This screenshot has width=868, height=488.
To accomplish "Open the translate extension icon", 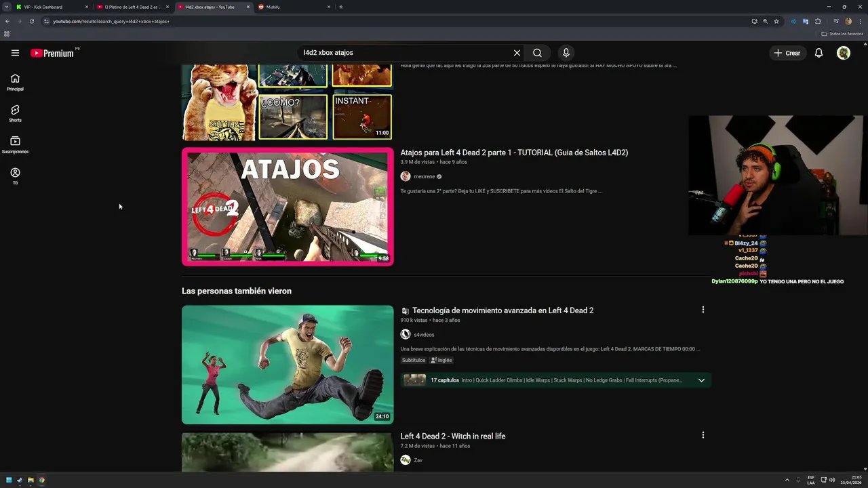I will point(806,21).
